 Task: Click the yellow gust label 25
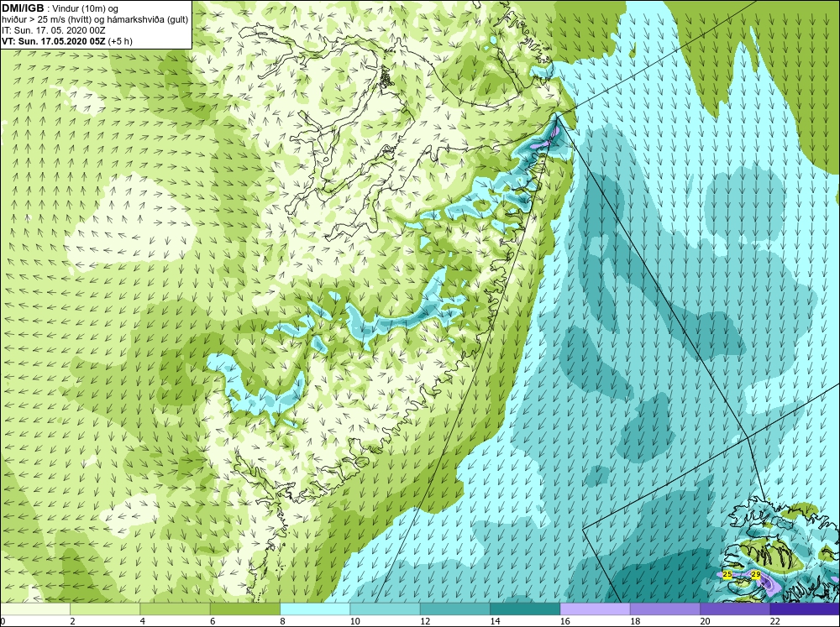point(727,574)
